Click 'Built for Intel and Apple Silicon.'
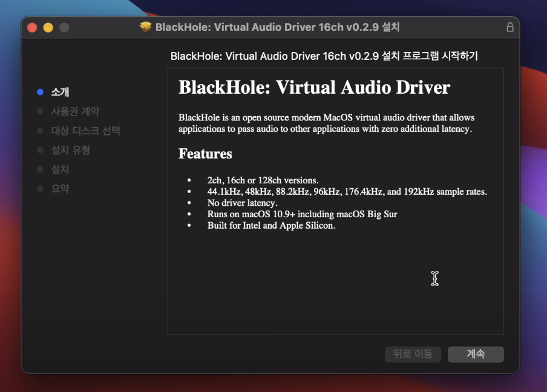547x392 pixels. point(272,225)
